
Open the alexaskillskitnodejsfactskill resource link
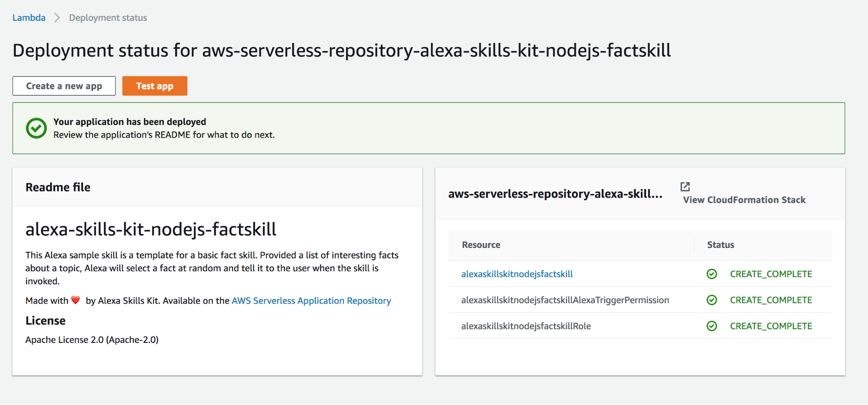[517, 274]
